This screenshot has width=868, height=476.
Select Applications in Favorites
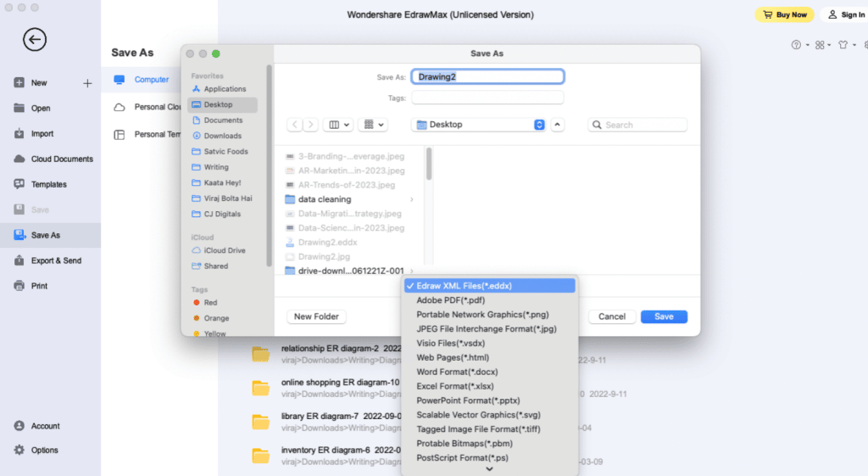tap(224, 88)
